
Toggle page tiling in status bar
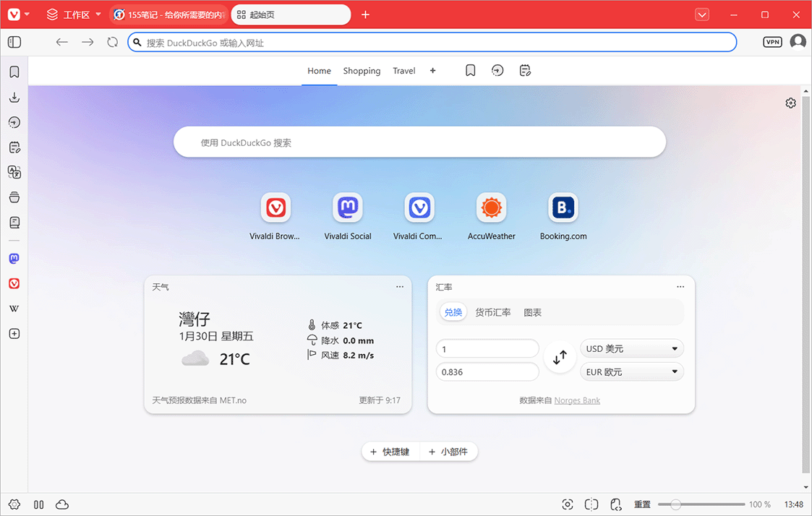pos(591,504)
